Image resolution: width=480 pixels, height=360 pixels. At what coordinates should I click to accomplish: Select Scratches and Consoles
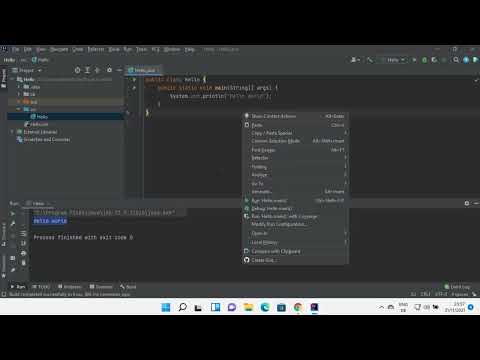click(x=44, y=140)
